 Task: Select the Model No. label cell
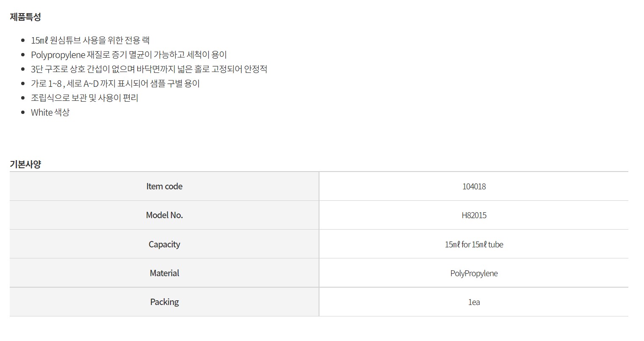164,215
